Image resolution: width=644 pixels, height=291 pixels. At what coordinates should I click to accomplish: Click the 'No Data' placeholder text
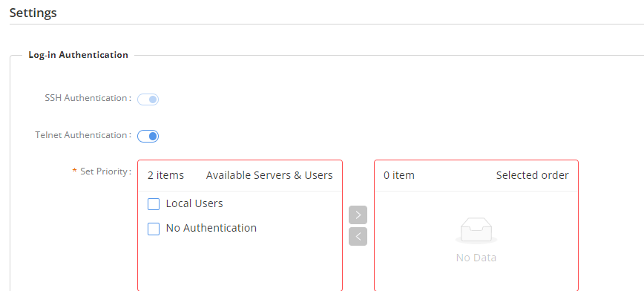tap(476, 258)
